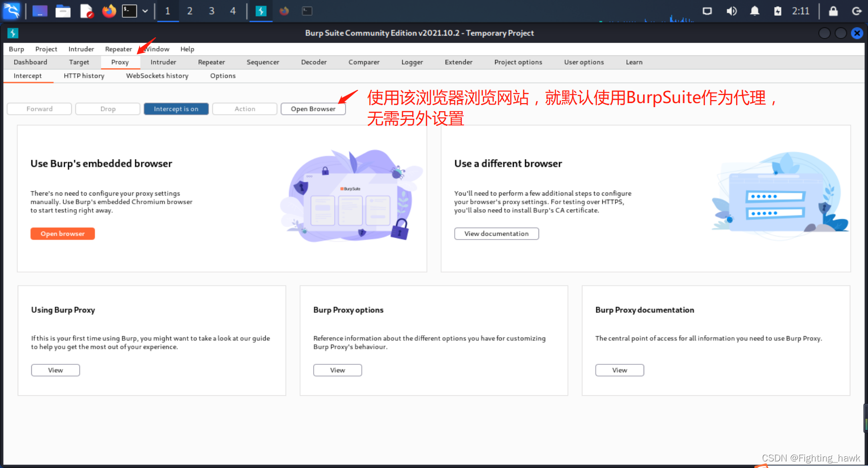This screenshot has width=868, height=468.
Task: Expand the terminal dropdown arrow
Action: (x=145, y=11)
